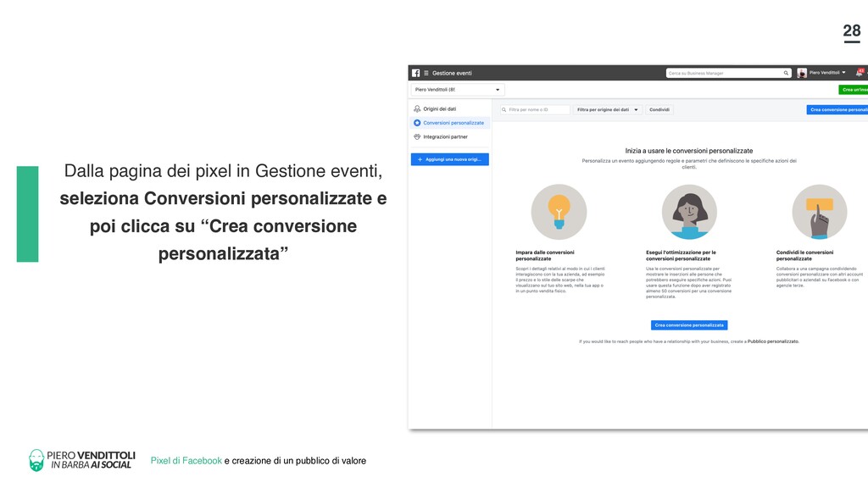Viewport: 868px width, 488px height.
Task: Click Esegui l'ottimizzazione per le conversioni heading
Action: [681, 255]
